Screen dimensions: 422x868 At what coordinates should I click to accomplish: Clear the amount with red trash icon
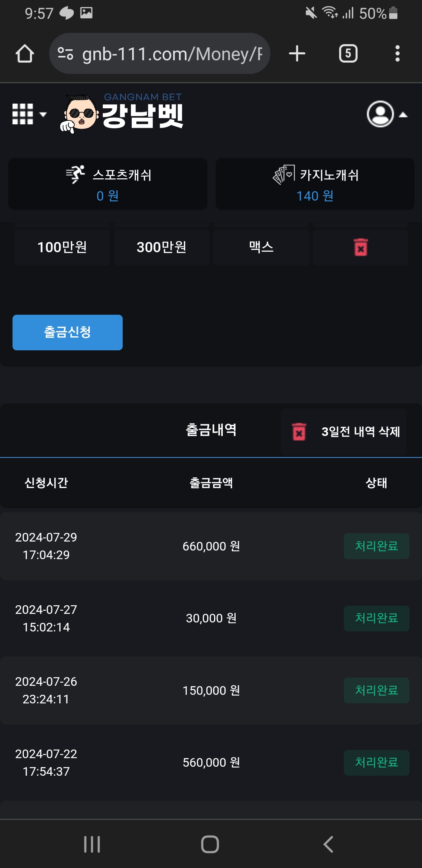(360, 247)
